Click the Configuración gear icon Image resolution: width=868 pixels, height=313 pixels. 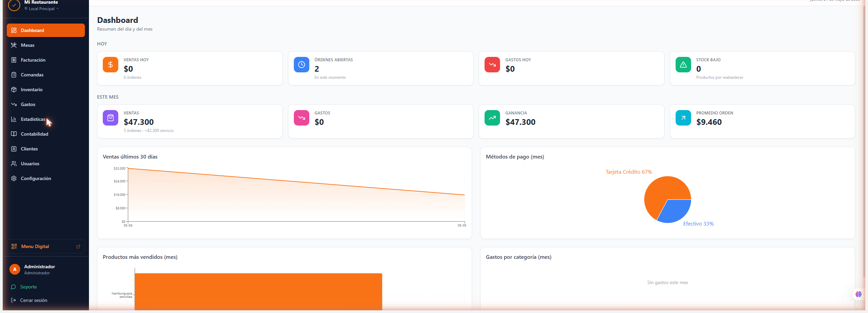point(14,178)
